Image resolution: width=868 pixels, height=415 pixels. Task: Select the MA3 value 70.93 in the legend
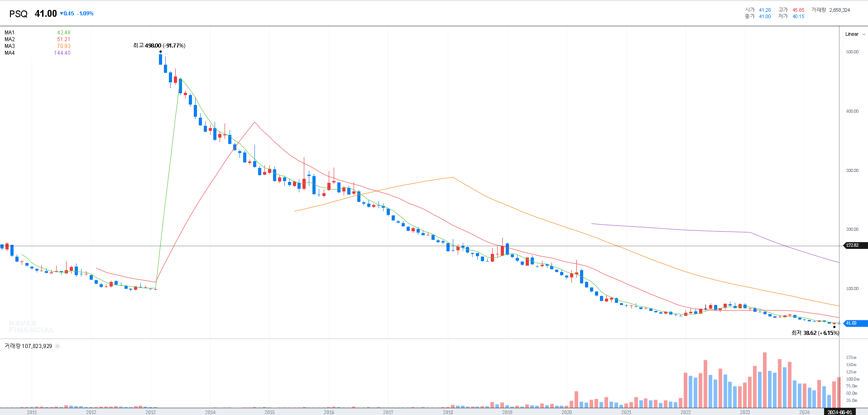64,46
